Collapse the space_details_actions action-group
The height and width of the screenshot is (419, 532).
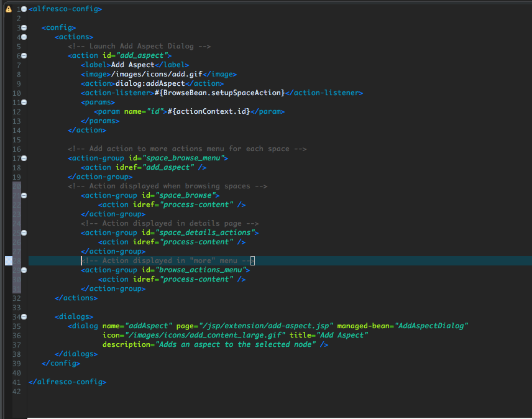click(24, 233)
